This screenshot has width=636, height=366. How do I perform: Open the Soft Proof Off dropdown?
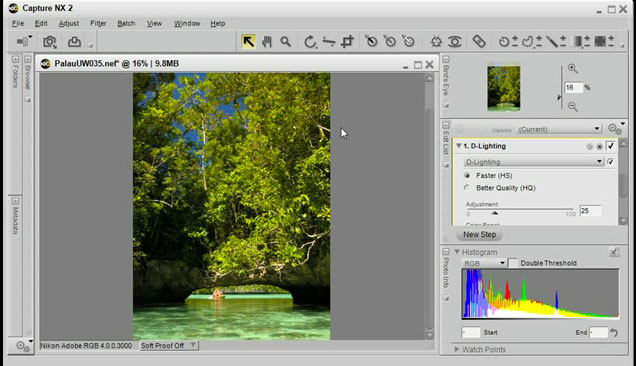(x=168, y=345)
